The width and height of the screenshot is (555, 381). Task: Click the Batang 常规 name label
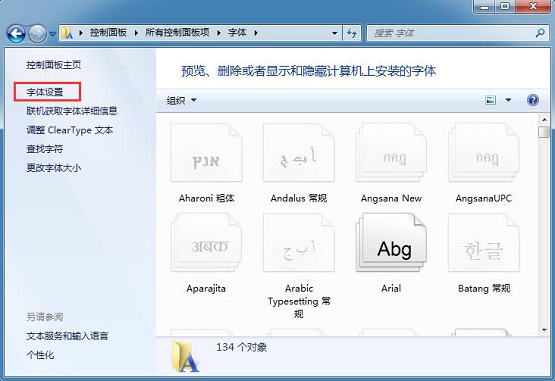point(484,289)
